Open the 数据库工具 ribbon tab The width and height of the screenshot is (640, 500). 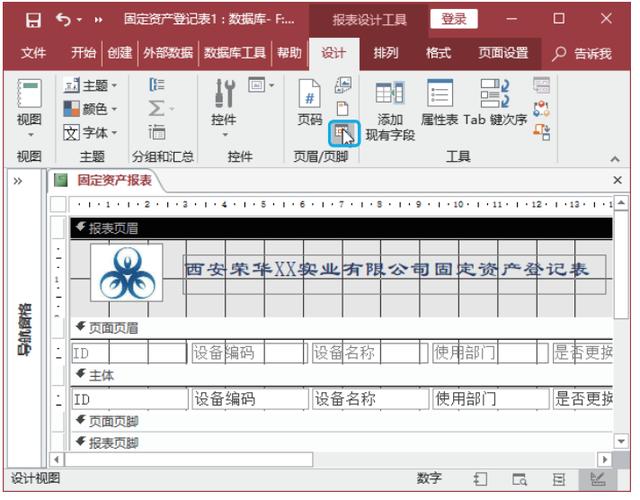235,53
